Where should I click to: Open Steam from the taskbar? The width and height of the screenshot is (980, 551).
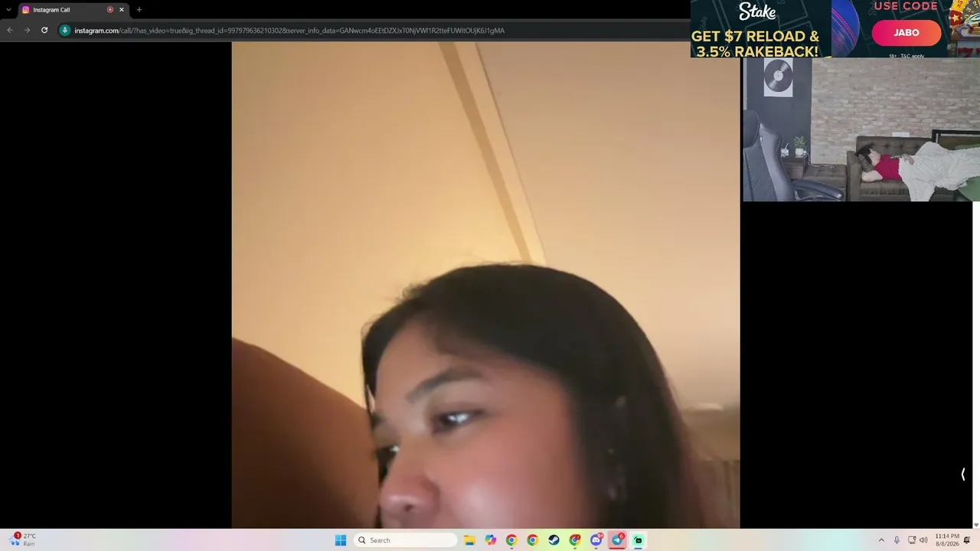click(x=554, y=540)
